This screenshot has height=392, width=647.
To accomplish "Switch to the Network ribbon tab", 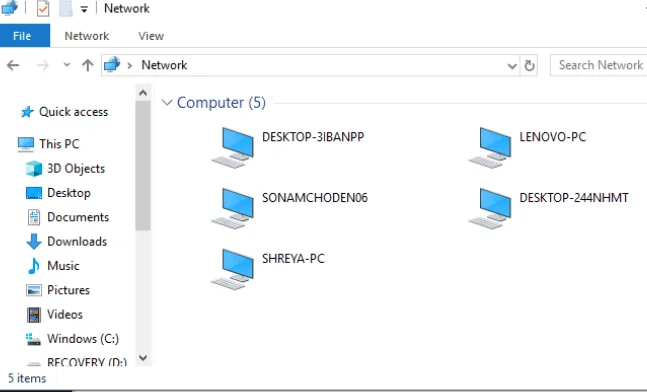I will click(87, 36).
